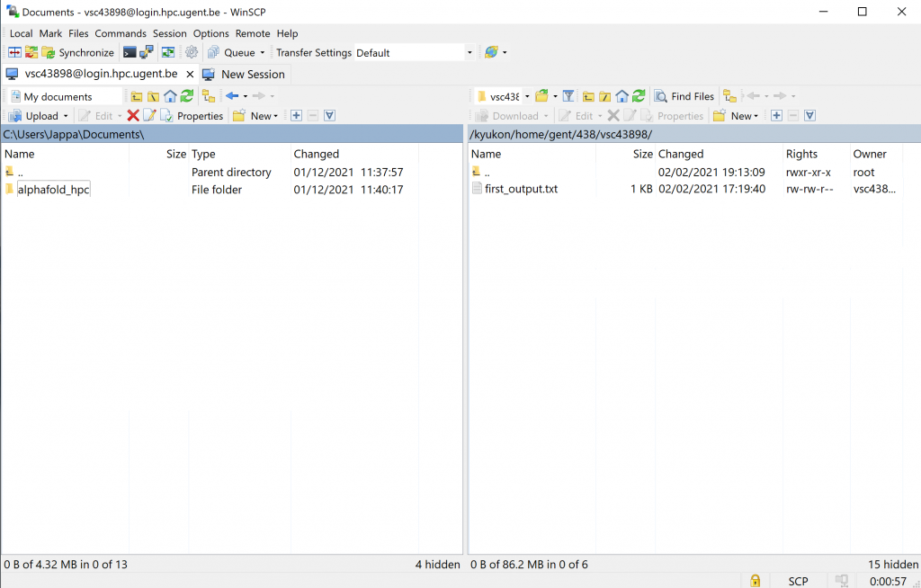The image size is (921, 588).
Task: Expand the Queue dropdown arrow
Action: point(262,53)
